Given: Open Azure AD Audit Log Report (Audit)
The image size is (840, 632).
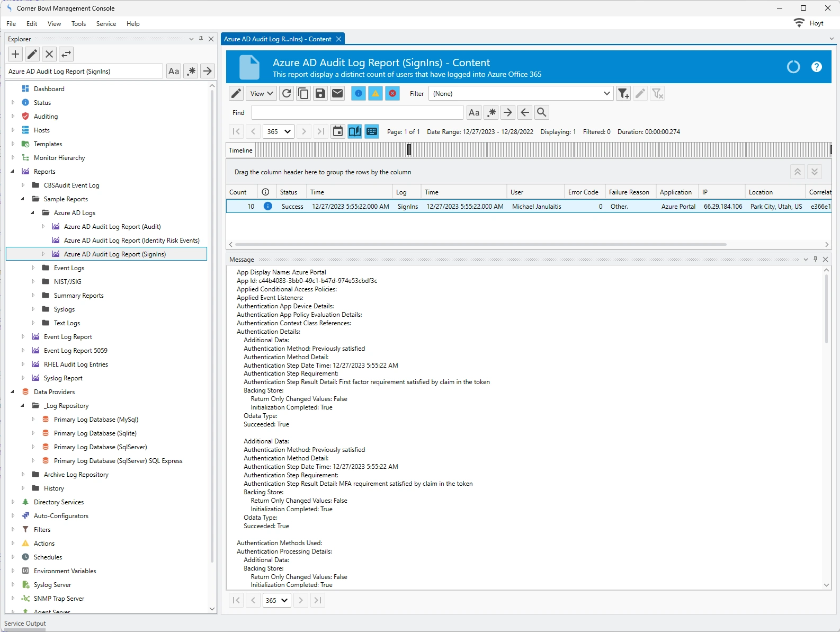Looking at the screenshot, I should pyautogui.click(x=112, y=227).
